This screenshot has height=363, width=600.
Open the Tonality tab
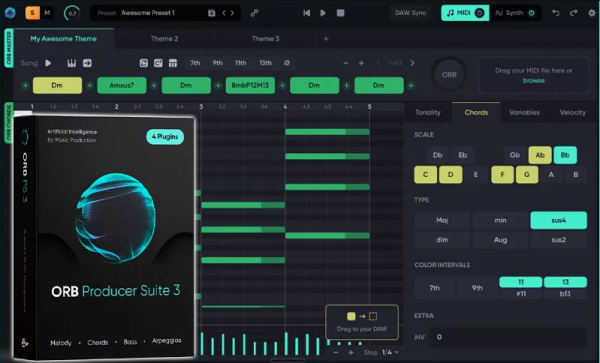428,112
